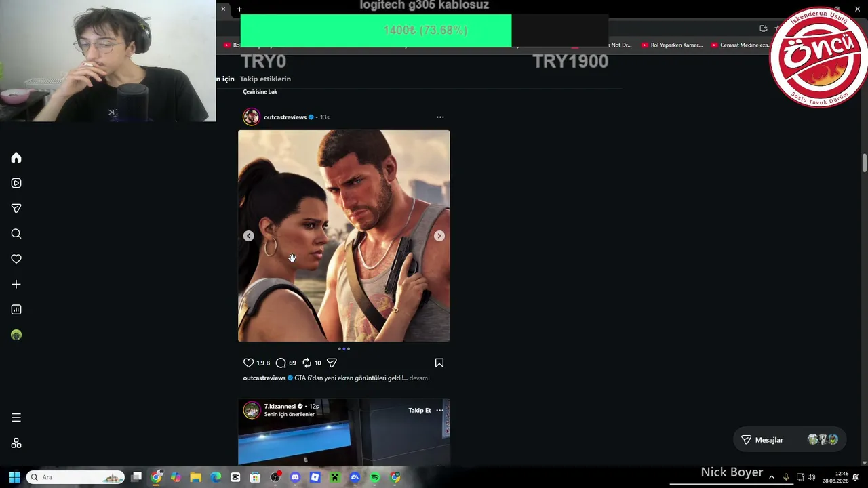868x488 pixels.
Task: Open Notifications heart in the sidebar
Action: (16, 259)
